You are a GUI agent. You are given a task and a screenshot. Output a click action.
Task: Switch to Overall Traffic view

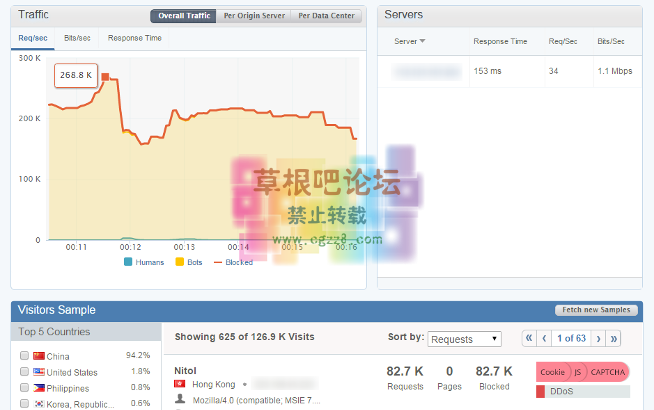pos(183,16)
